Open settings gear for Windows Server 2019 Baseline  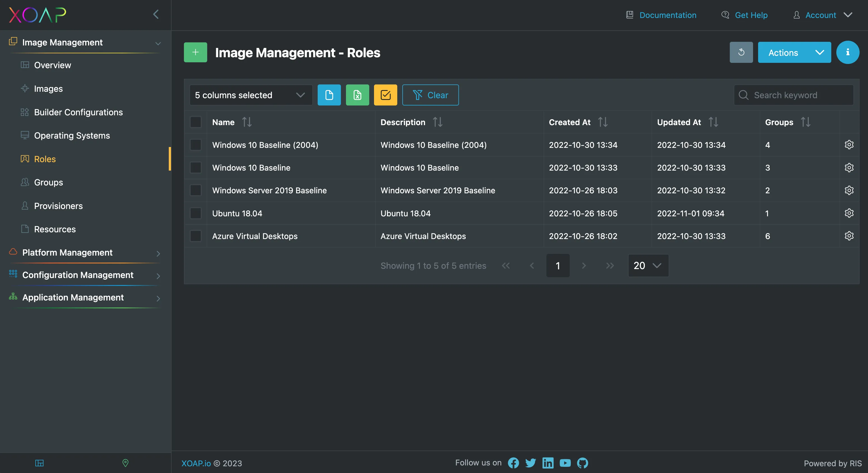pos(849,190)
